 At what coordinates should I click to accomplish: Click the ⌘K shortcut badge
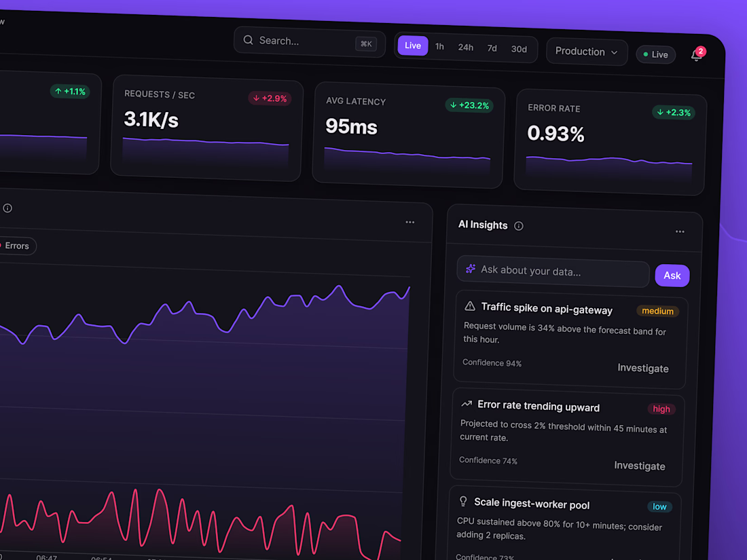coord(366,44)
